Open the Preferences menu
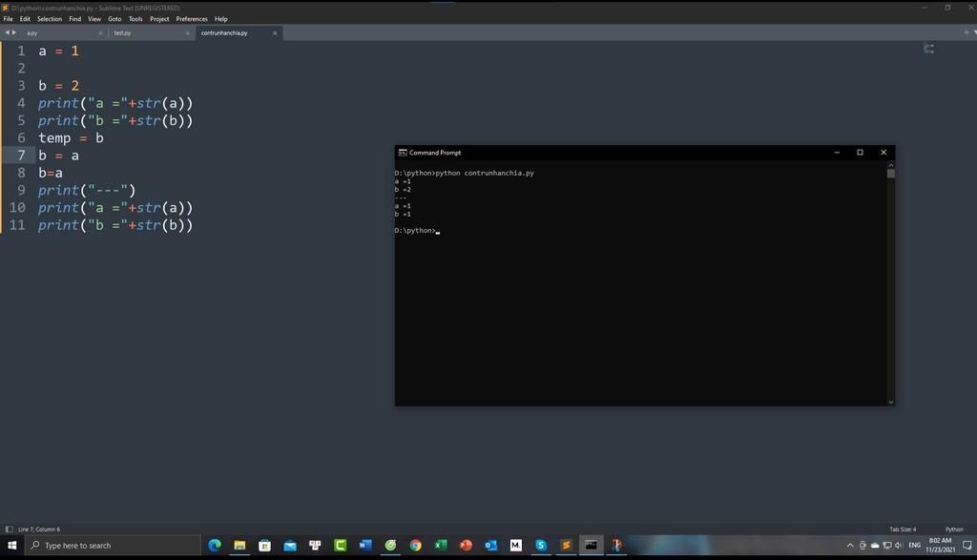Viewport: 977px width, 560px height. click(191, 19)
